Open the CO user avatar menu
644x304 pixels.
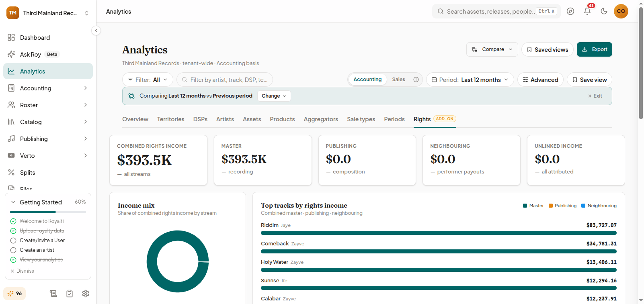(621, 11)
